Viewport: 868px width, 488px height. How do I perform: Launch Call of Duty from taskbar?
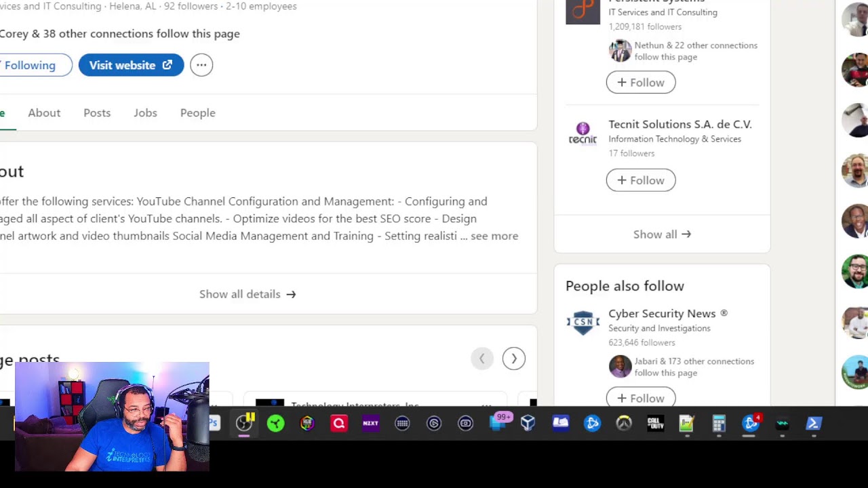(655, 424)
